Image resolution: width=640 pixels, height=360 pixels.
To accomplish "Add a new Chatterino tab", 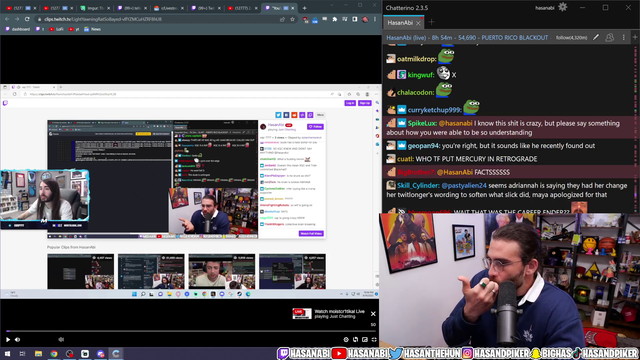I will (431, 22).
